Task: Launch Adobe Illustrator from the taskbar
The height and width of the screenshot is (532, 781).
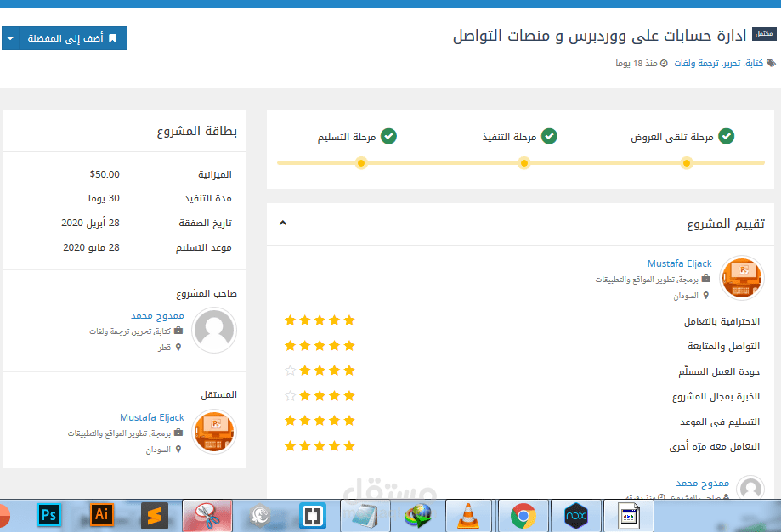Action: (x=101, y=515)
